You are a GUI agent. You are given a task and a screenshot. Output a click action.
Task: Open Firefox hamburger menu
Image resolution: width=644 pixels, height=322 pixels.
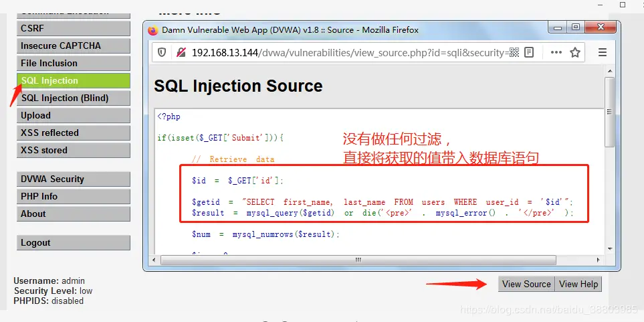tap(602, 53)
